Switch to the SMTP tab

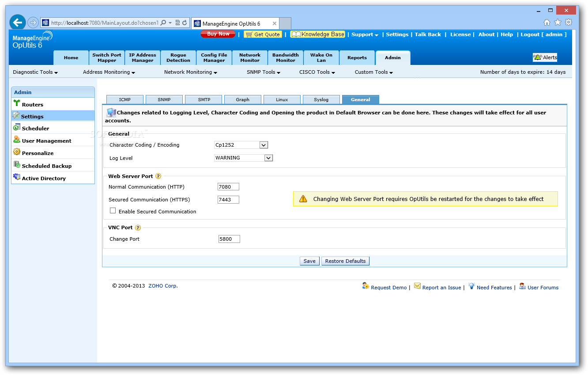[204, 100]
